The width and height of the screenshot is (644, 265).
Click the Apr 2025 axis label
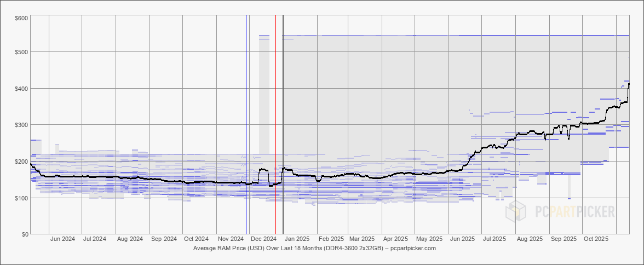click(x=395, y=239)
